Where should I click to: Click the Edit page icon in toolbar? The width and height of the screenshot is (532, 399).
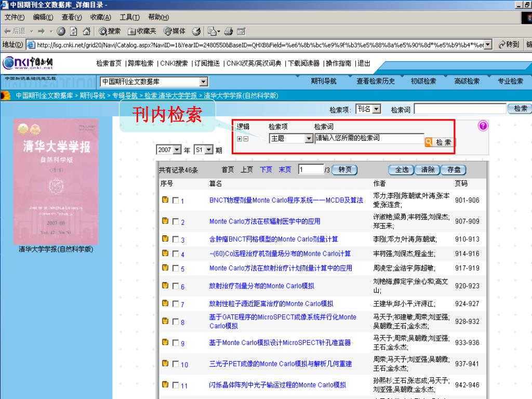pos(241,31)
